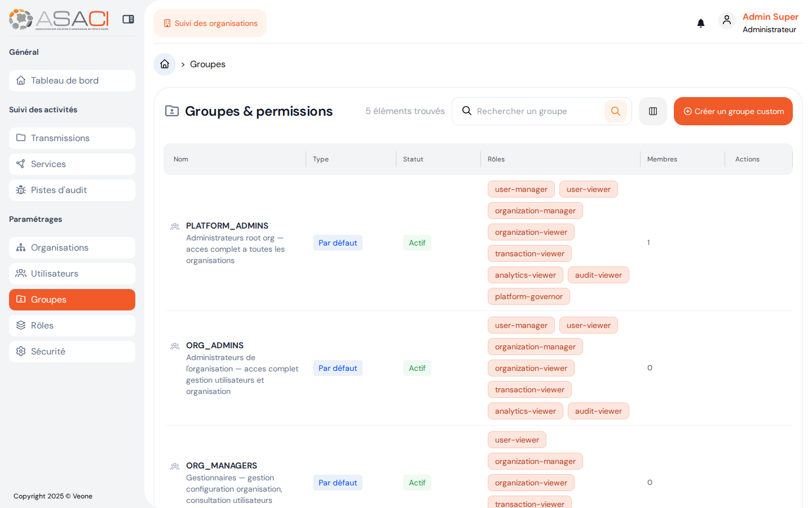The height and width of the screenshot is (508, 812).
Task: Open the Suivi des organisations tab
Action: coord(210,23)
